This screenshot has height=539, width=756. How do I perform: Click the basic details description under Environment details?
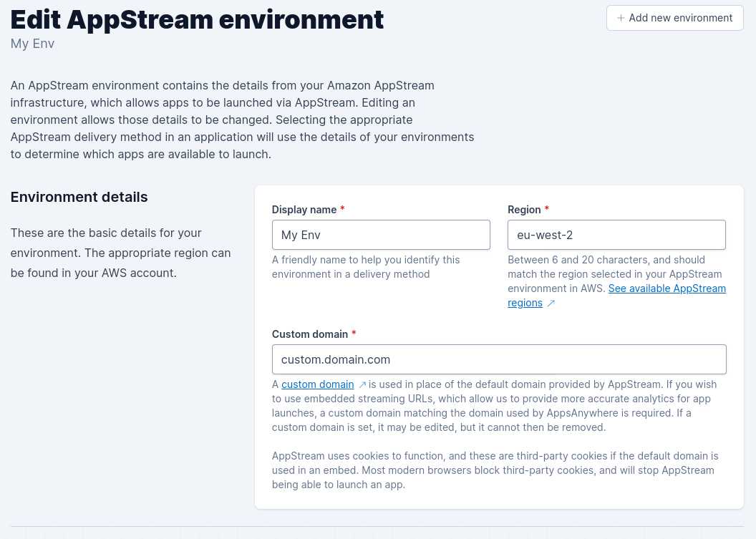120,253
